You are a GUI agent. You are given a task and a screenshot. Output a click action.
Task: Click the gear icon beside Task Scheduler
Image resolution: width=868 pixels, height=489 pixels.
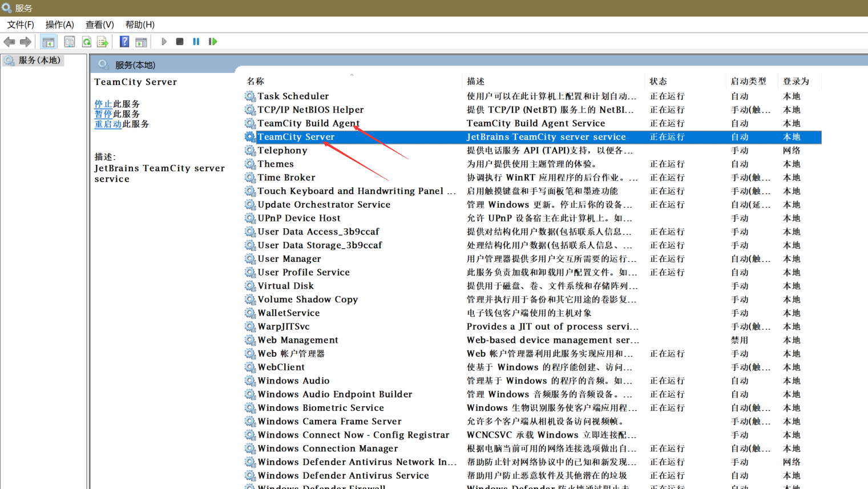coord(250,96)
